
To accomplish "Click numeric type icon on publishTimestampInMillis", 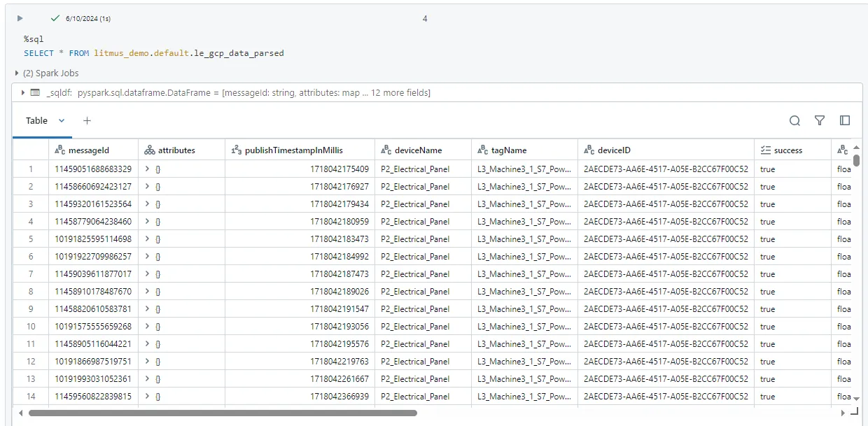I will [x=236, y=150].
